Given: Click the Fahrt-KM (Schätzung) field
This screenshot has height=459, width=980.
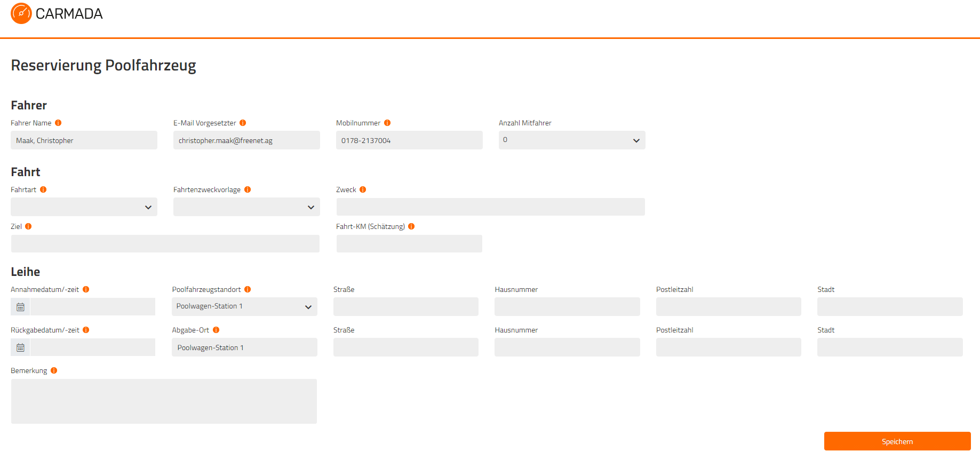Looking at the screenshot, I should pos(409,244).
